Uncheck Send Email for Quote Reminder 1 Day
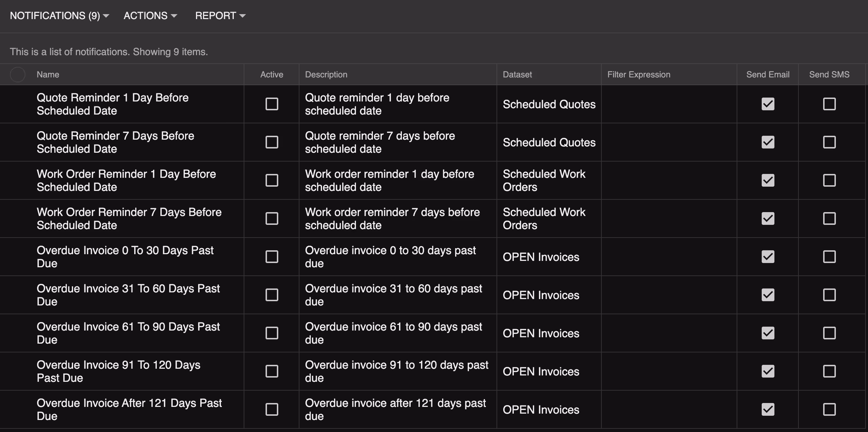 pyautogui.click(x=768, y=104)
